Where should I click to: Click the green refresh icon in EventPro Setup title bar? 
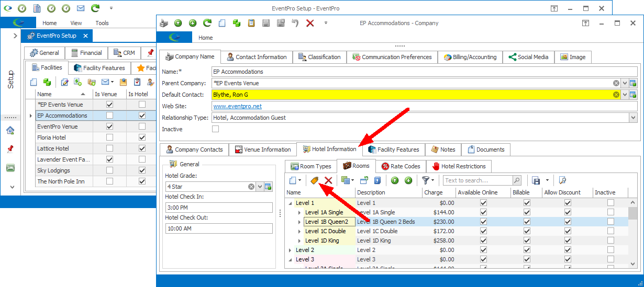click(95, 8)
